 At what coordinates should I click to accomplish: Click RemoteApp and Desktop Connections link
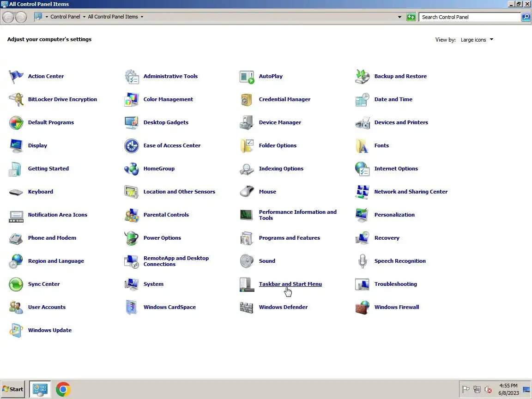click(x=176, y=261)
